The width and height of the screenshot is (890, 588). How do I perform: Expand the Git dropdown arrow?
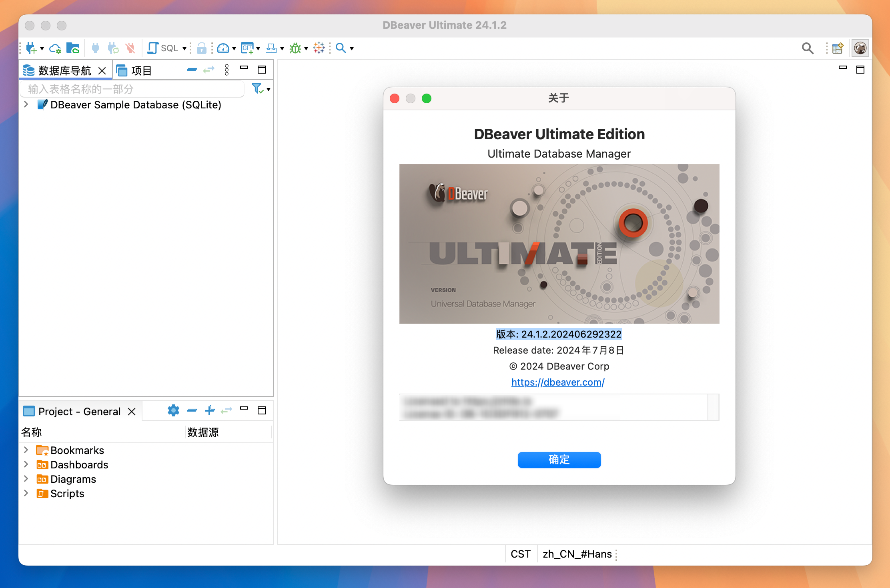(x=258, y=49)
